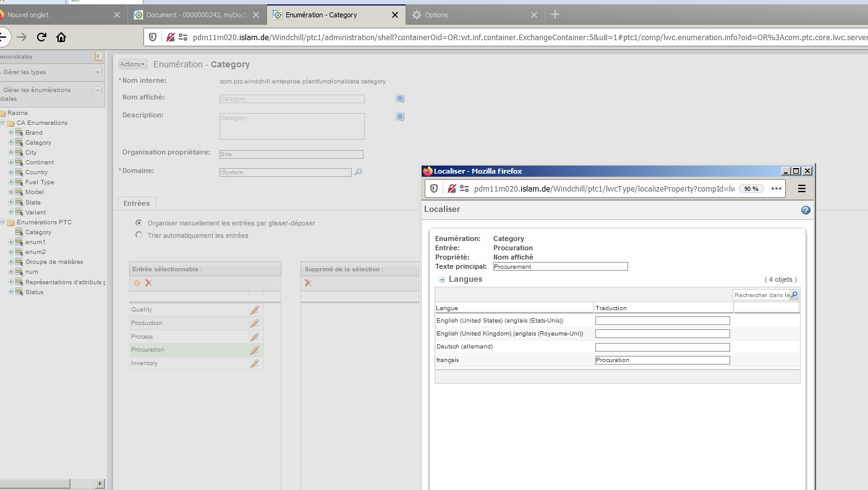Click the Texte principal input field
Image resolution: width=868 pixels, height=490 pixels.
coord(560,267)
